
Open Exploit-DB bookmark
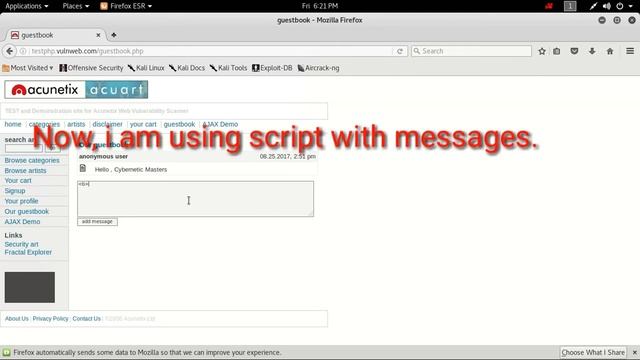(272, 68)
